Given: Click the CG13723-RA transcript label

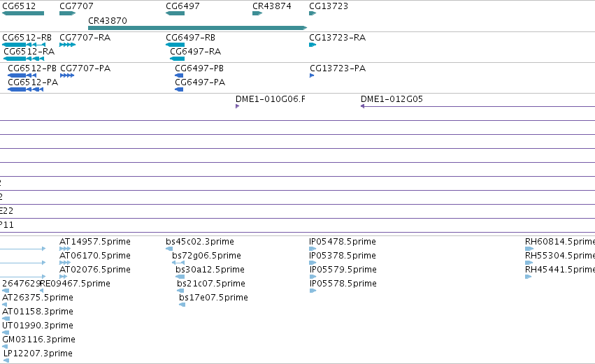Looking at the screenshot, I should click(337, 38).
